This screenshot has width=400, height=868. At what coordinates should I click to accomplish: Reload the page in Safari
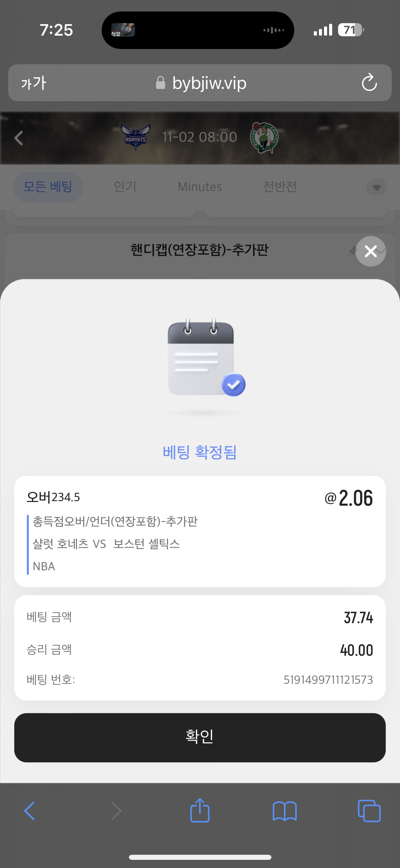click(369, 83)
